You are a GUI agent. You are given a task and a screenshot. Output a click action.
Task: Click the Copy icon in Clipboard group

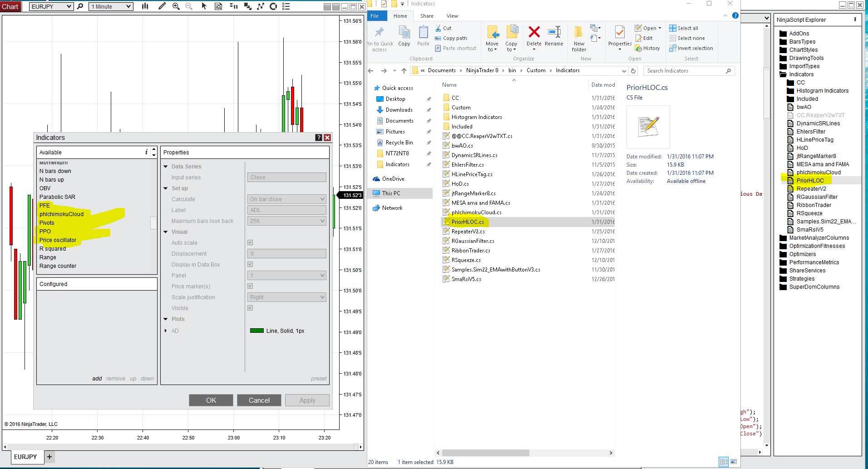(404, 35)
